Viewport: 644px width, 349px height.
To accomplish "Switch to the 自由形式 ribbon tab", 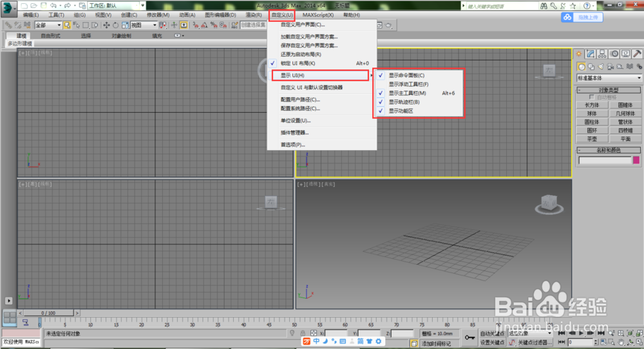I will (50, 35).
